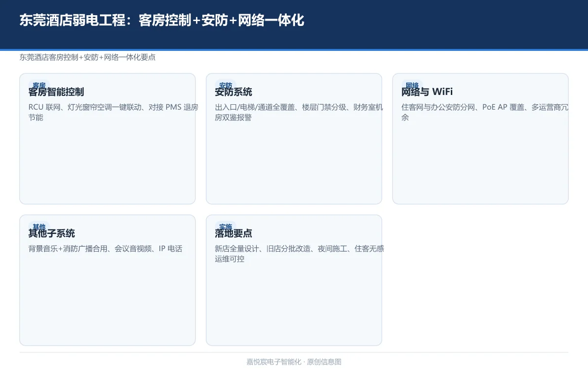Click the 其他子系统 card heading
Screen dimensions: 588x372
52,233
